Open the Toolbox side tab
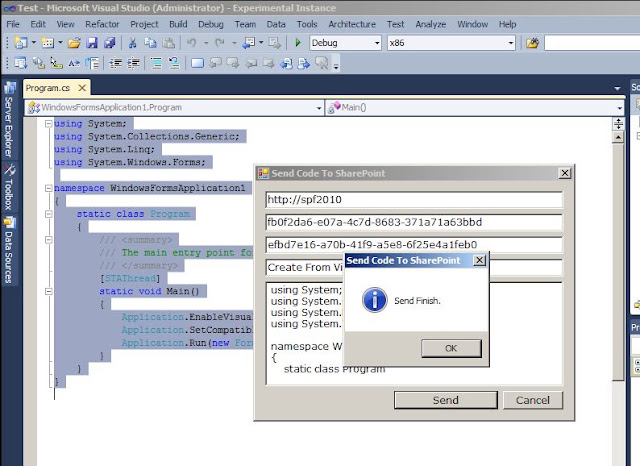Screen dimensions: 640x466 click(9, 187)
